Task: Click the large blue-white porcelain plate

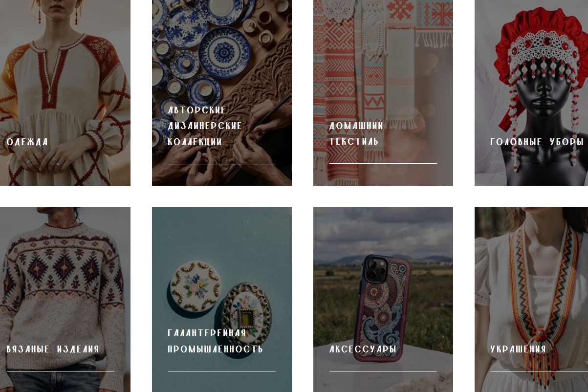Action: click(224, 52)
